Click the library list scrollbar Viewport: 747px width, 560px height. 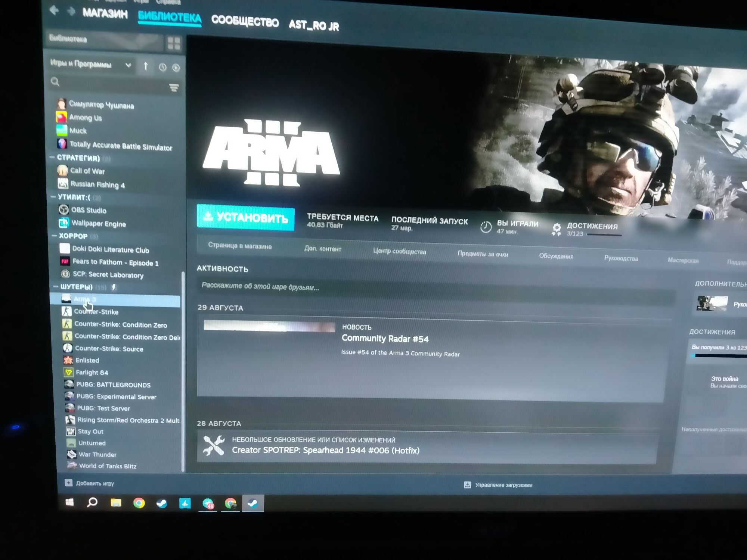pos(183,371)
